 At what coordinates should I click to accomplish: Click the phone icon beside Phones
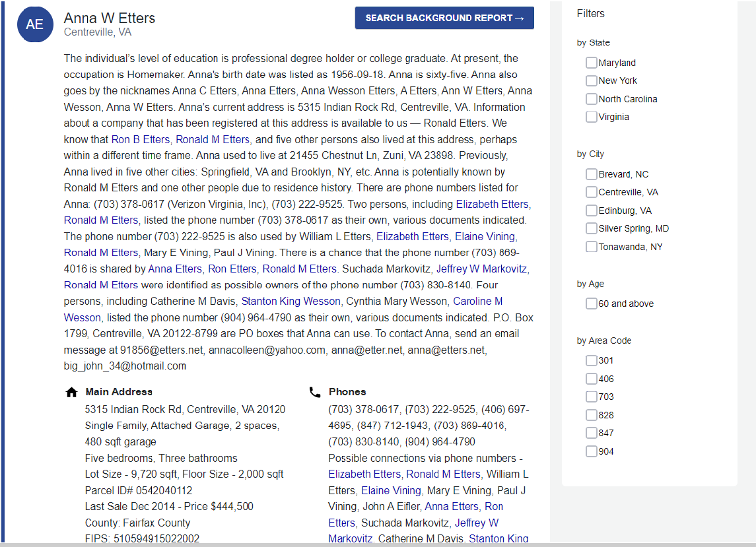coord(315,392)
